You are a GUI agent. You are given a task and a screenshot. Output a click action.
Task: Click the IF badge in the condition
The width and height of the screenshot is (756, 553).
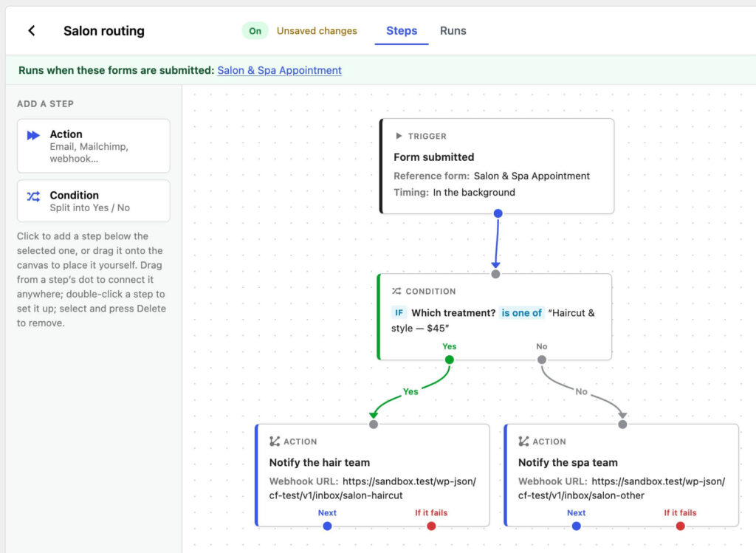tap(399, 313)
